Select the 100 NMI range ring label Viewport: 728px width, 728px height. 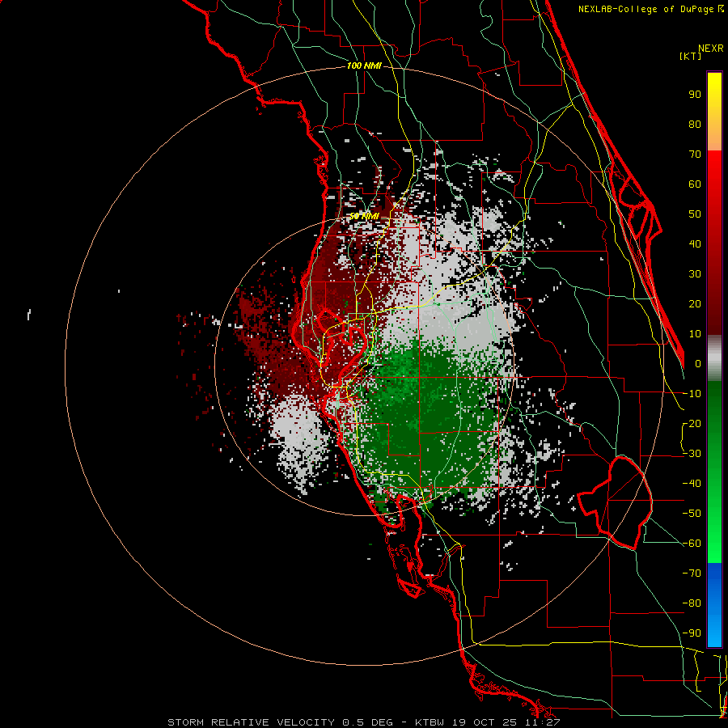[x=364, y=66]
